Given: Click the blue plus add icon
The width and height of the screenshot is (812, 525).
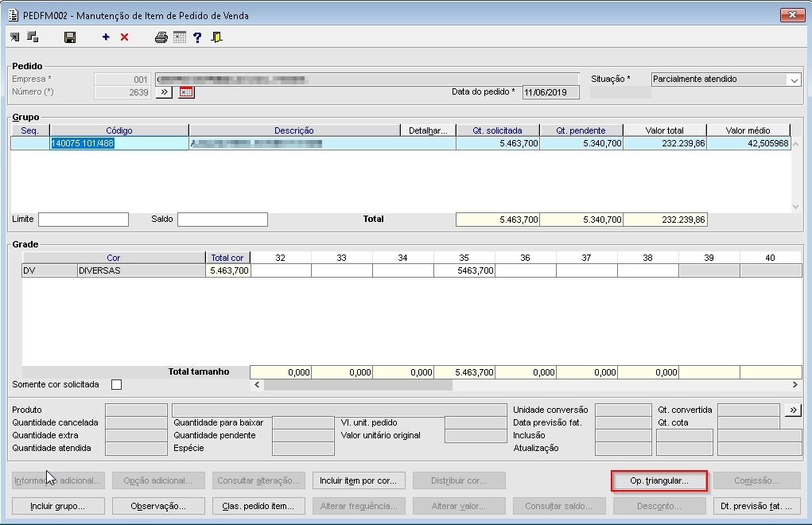Looking at the screenshot, I should (x=106, y=37).
